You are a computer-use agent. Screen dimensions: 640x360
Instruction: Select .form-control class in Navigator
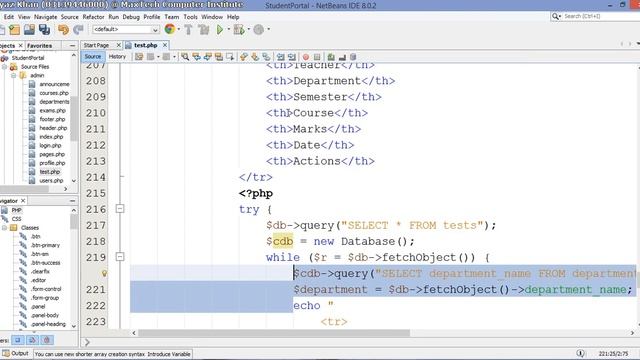[x=45, y=289]
